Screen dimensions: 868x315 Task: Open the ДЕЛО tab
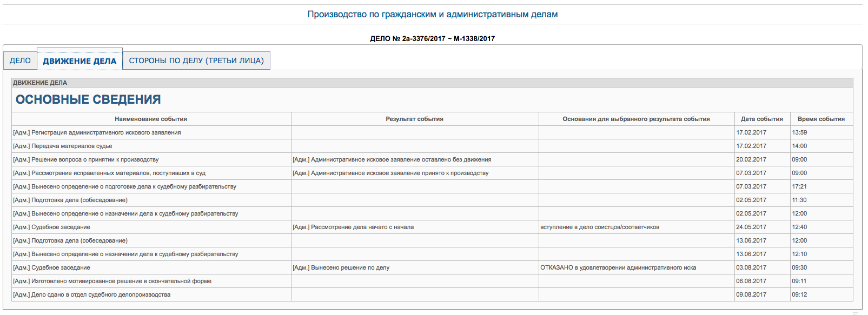tap(20, 61)
